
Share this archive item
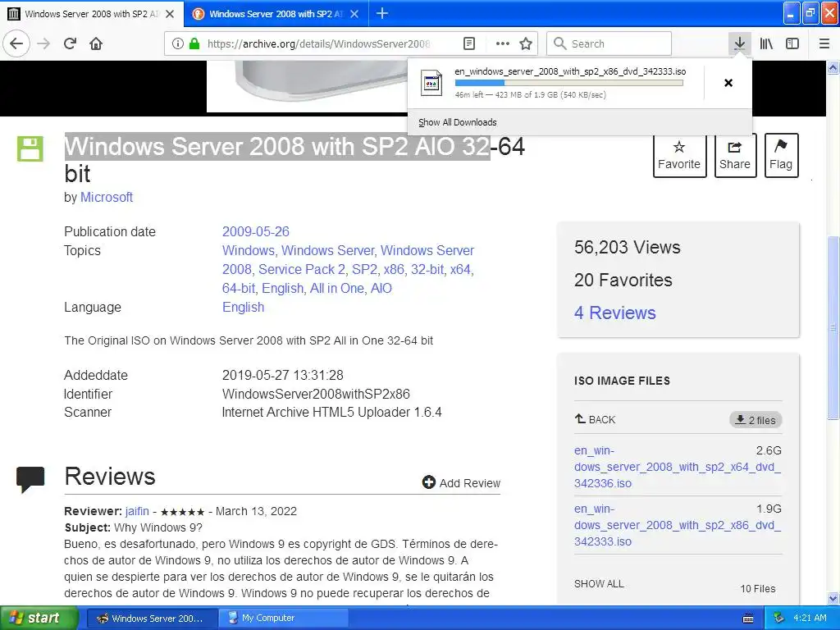pyautogui.click(x=735, y=155)
